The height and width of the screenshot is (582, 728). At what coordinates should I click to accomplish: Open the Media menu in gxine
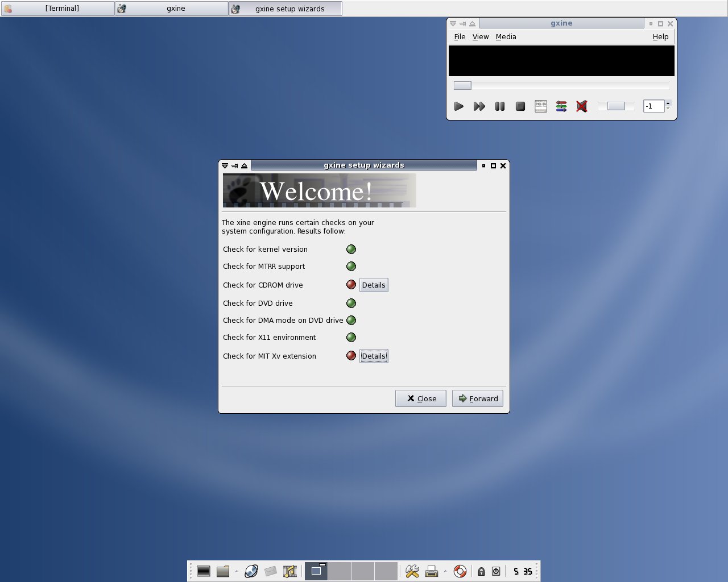coord(506,37)
